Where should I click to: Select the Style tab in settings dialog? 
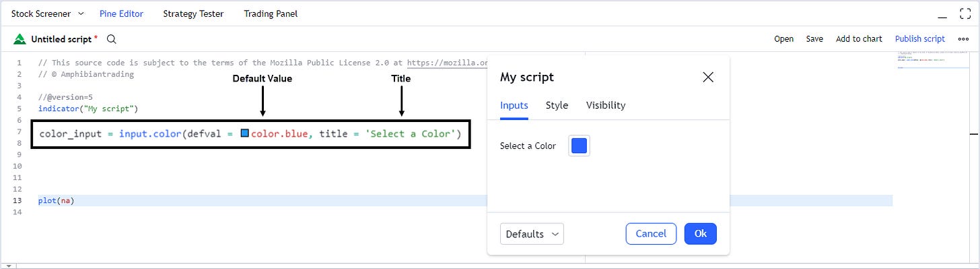[557, 105]
